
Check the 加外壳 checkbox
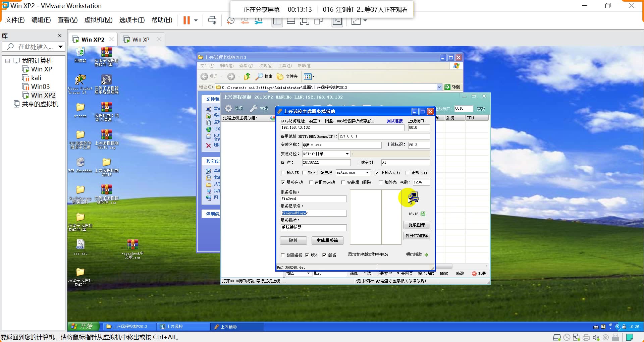click(381, 182)
